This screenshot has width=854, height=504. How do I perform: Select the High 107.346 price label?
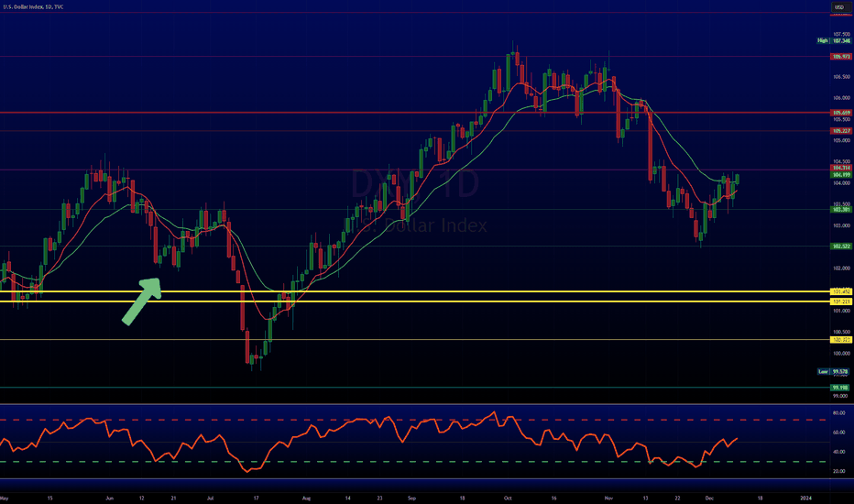834,41
